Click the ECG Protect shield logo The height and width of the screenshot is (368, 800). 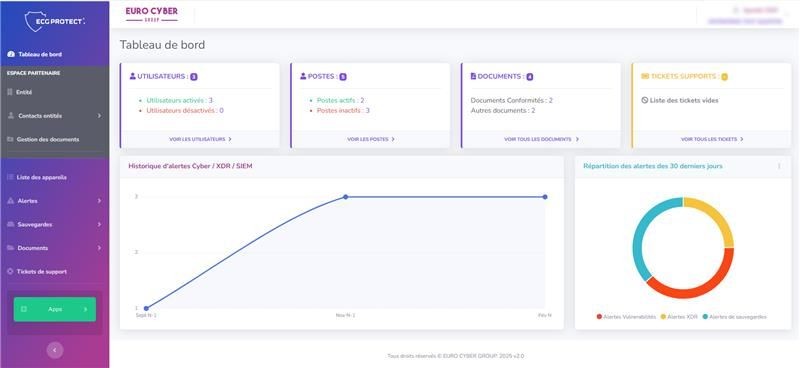[55, 21]
